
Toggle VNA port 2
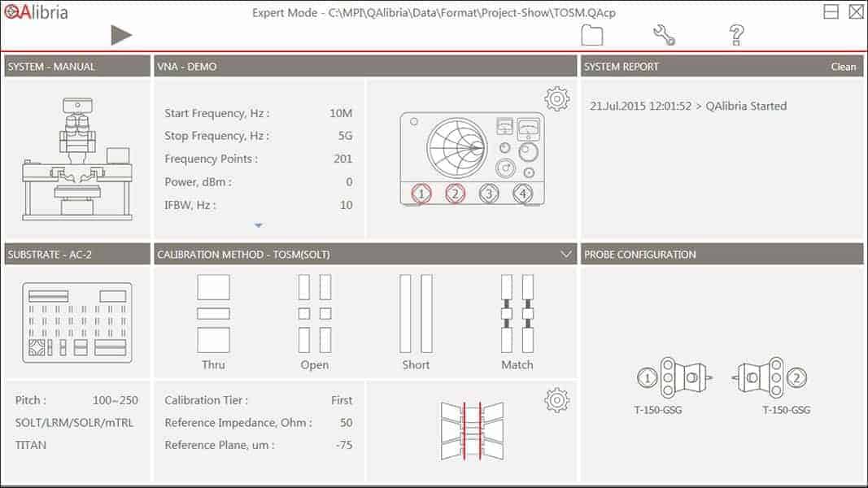coord(455,194)
